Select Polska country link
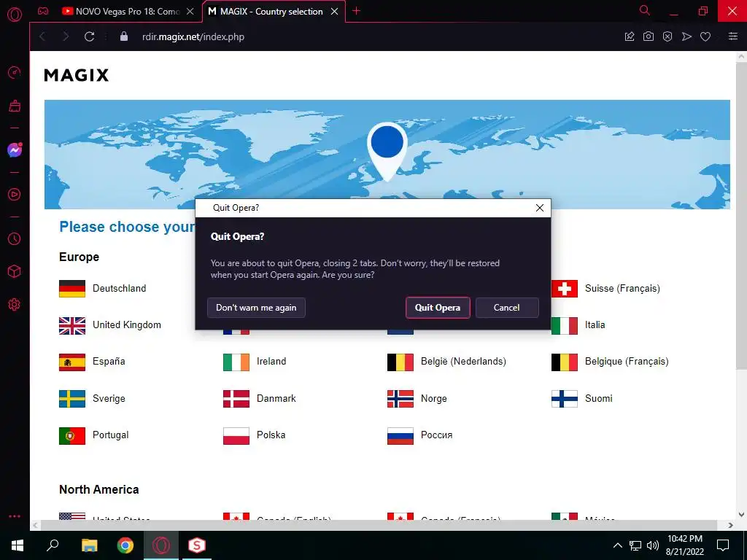The image size is (747, 560). [x=271, y=435]
